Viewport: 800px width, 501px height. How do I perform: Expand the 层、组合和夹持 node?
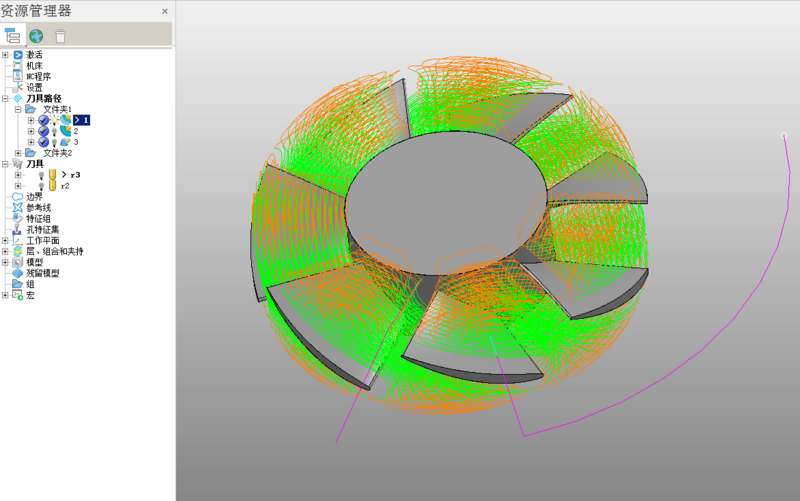(x=5, y=252)
